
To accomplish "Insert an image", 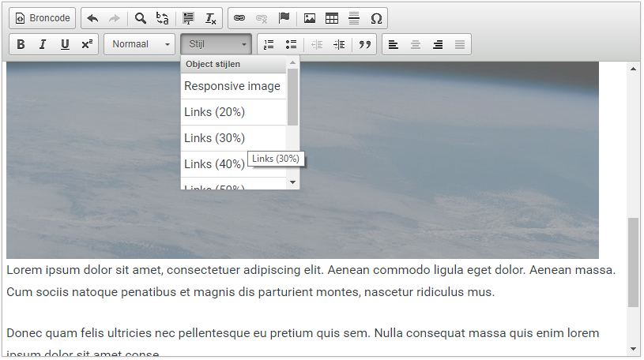I will tap(310, 18).
